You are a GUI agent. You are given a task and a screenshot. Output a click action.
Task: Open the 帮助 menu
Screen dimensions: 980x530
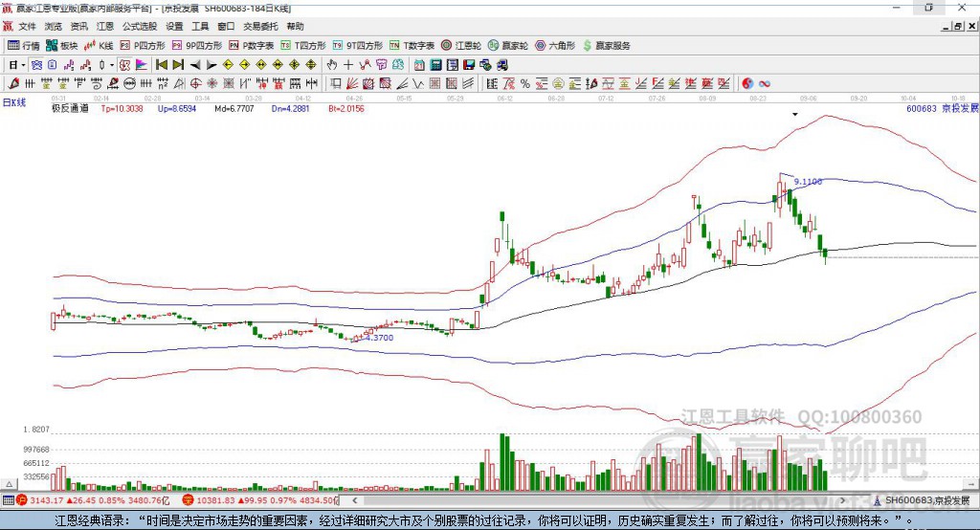pyautogui.click(x=295, y=26)
